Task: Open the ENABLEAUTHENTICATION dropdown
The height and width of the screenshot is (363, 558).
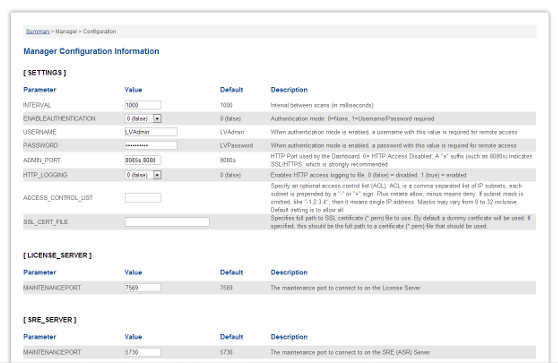Action: [x=143, y=119]
